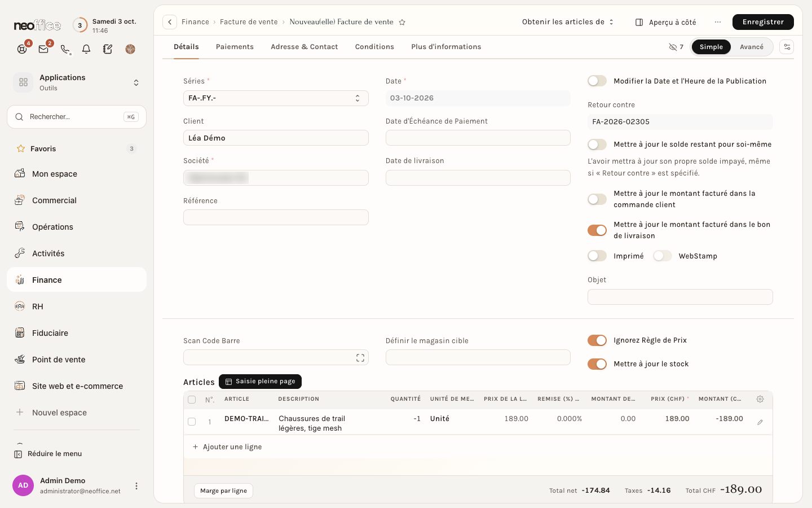This screenshot has height=508, width=812.
Task: Edit article row 1 with pencil icon
Action: coord(760,422)
